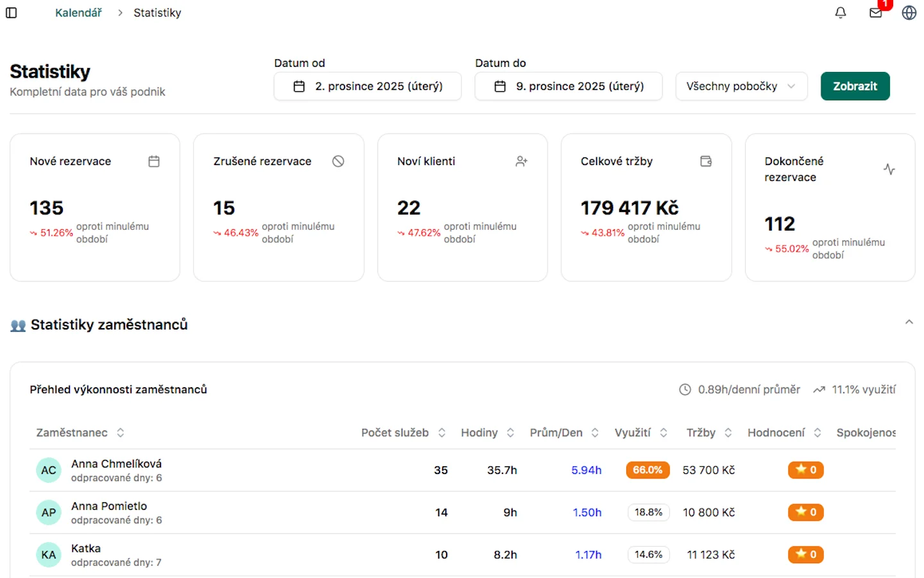Click the add-user icon in Noví klienti card
Viewport: 924px width, 578px height.
pyautogui.click(x=522, y=161)
